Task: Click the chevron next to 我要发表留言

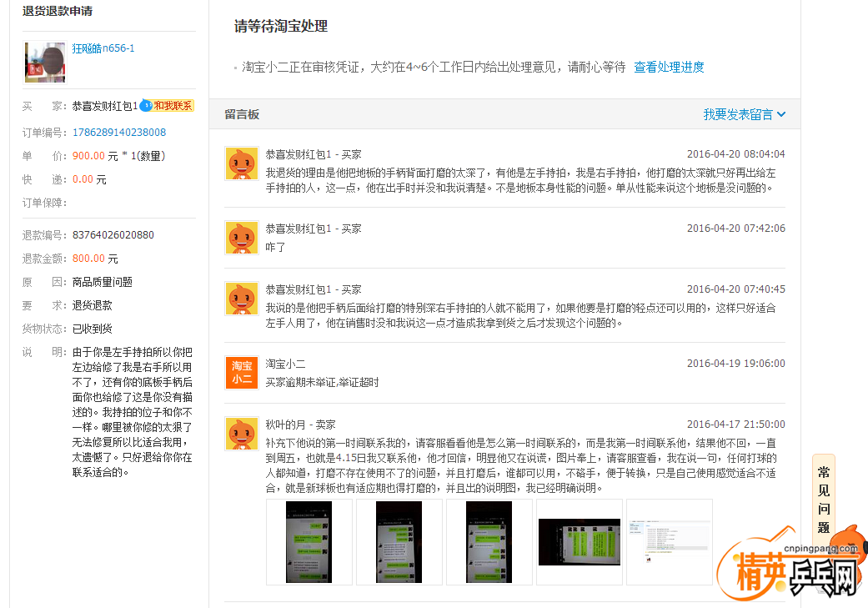Action: click(x=781, y=114)
